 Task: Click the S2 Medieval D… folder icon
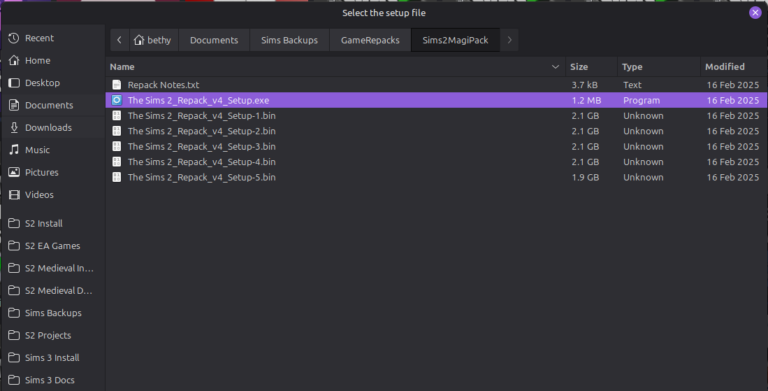point(14,291)
